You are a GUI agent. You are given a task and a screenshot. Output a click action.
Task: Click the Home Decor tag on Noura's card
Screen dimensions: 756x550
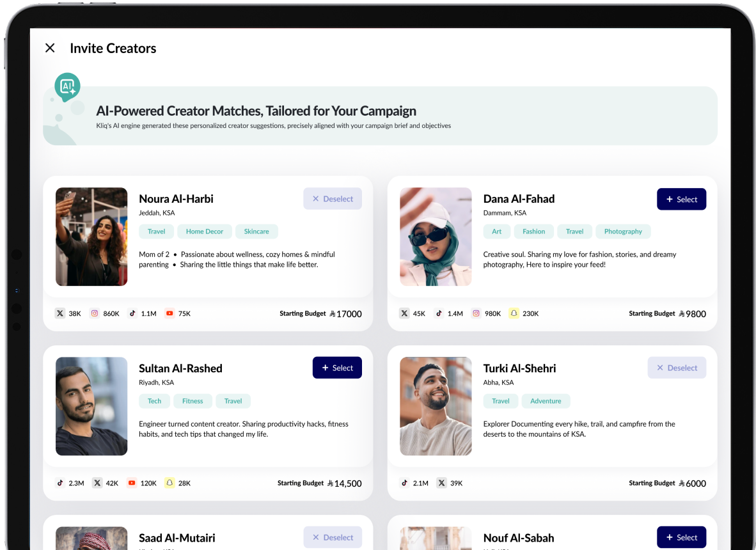pos(205,232)
